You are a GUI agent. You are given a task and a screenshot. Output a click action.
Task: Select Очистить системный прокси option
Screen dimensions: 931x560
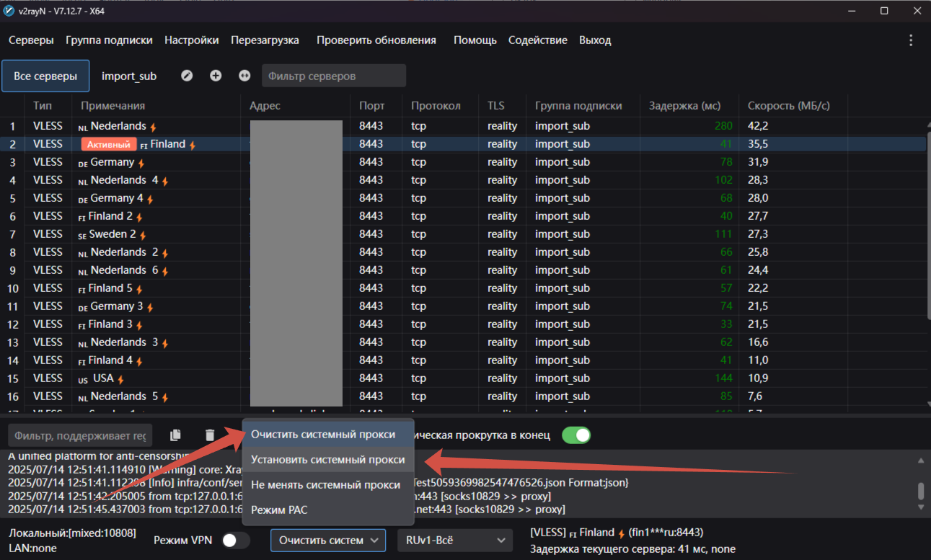pos(328,434)
